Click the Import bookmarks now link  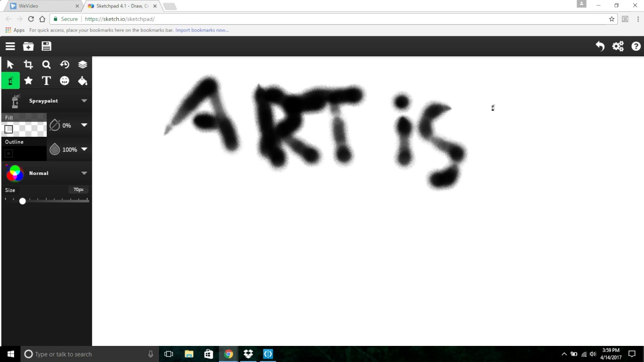click(x=202, y=30)
